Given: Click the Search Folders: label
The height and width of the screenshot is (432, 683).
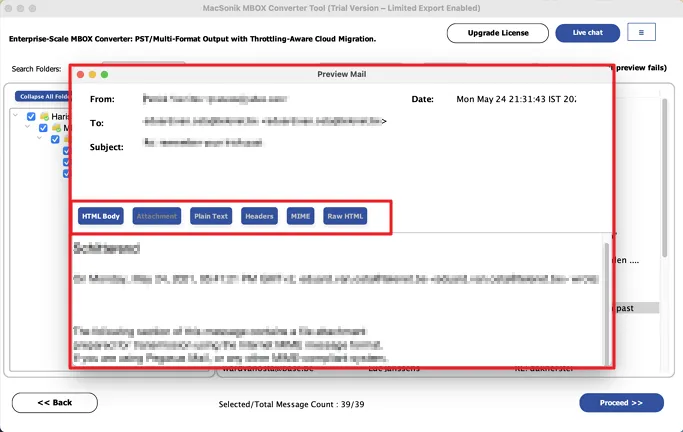Looking at the screenshot, I should click(36, 69).
